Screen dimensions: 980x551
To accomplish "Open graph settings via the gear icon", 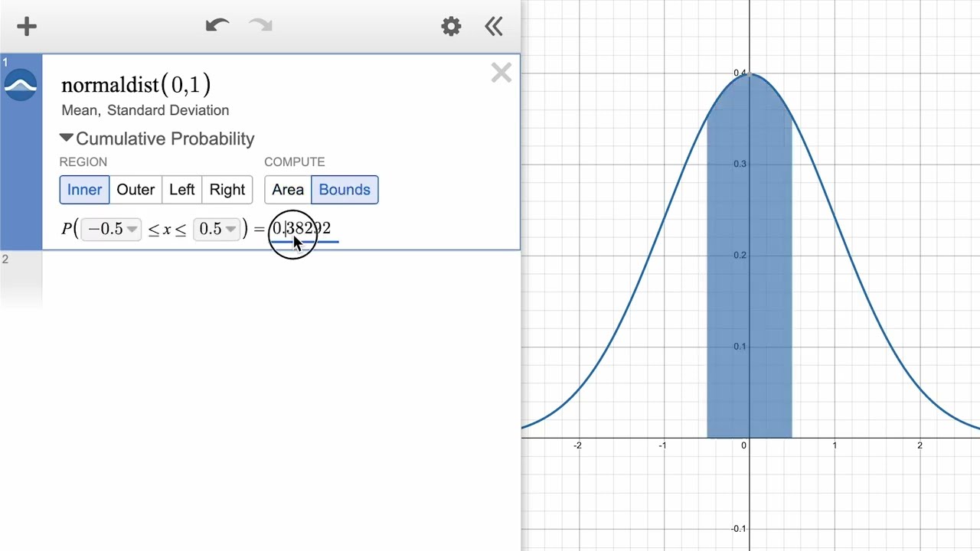I will 451,27.
